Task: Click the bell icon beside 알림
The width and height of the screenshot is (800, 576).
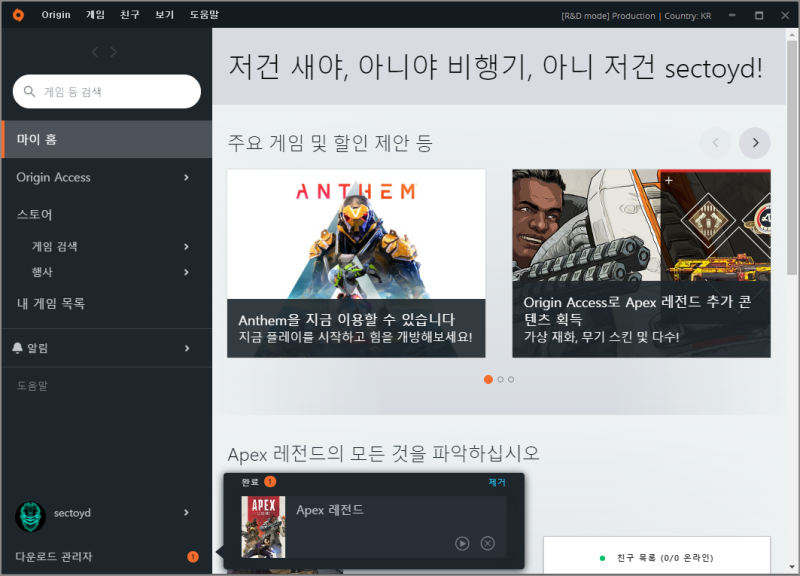Action: point(17,348)
